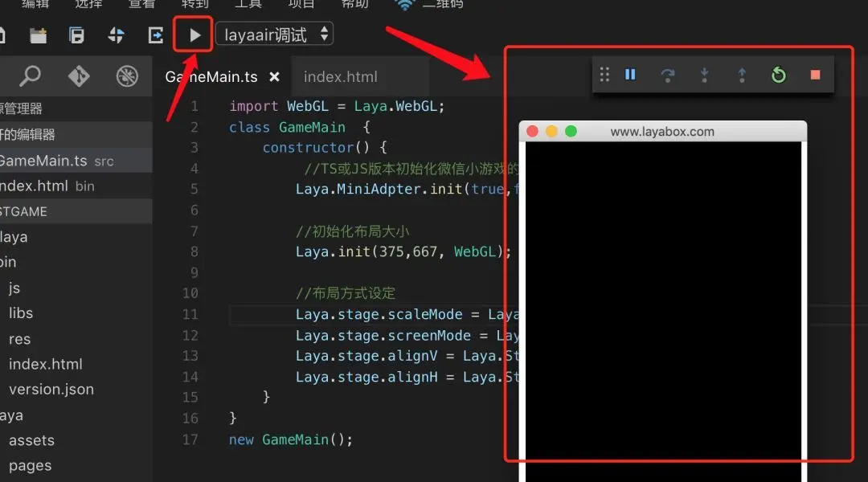Open the Search sidebar panel
Screen dimensions: 868x482
pos(30,76)
